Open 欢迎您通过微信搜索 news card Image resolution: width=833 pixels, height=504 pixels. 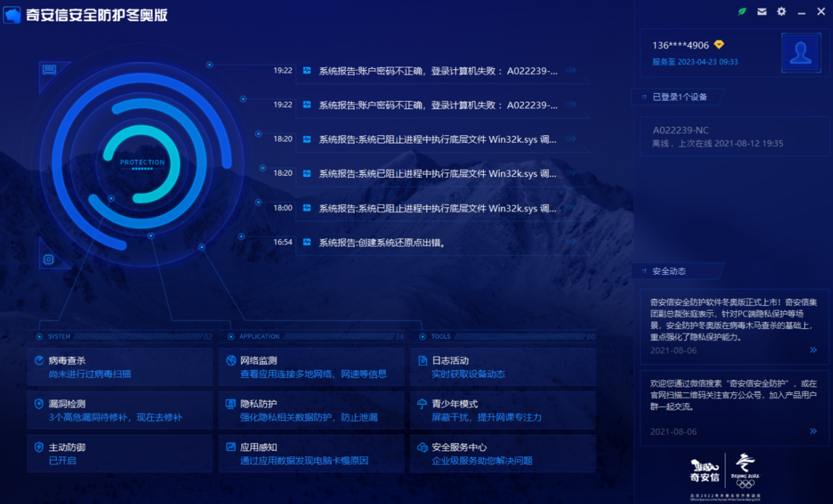(x=734, y=408)
